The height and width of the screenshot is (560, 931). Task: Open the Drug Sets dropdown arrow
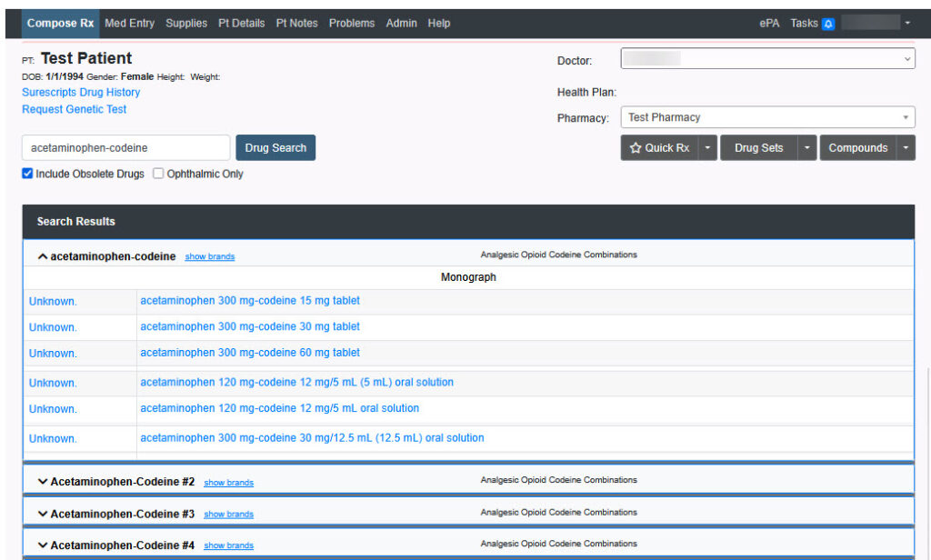pos(807,148)
